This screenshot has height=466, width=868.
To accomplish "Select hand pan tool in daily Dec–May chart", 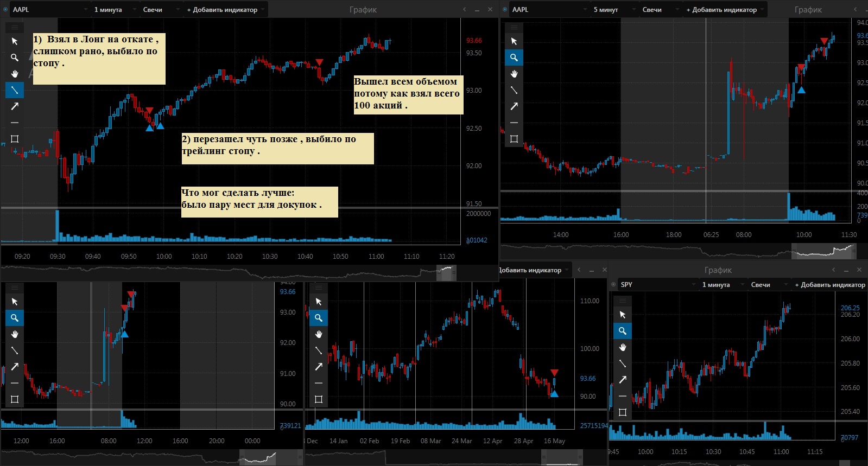I will (319, 334).
